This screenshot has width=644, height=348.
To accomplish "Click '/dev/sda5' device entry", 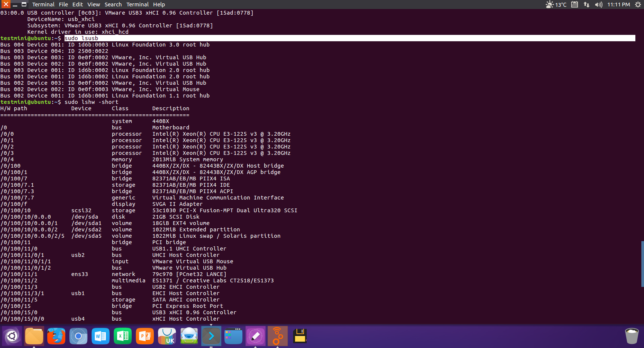I will (x=86, y=236).
